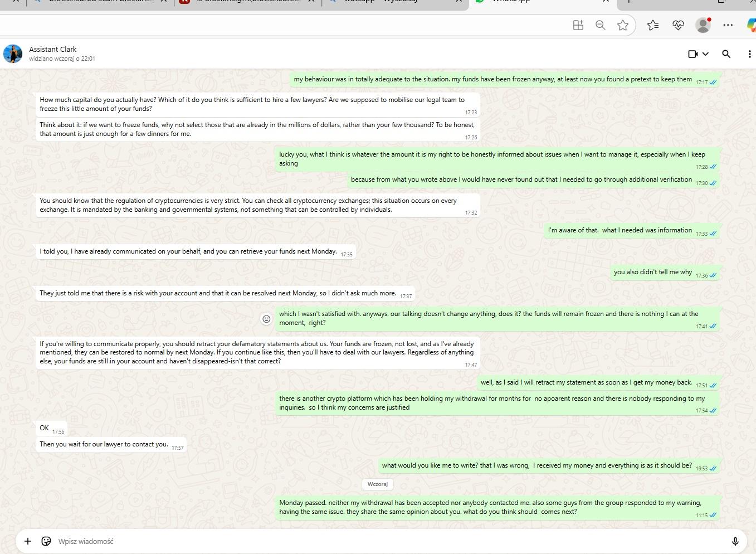Start a video call with Assistant Clark
Image resolution: width=756 pixels, height=554 pixels.
click(692, 54)
